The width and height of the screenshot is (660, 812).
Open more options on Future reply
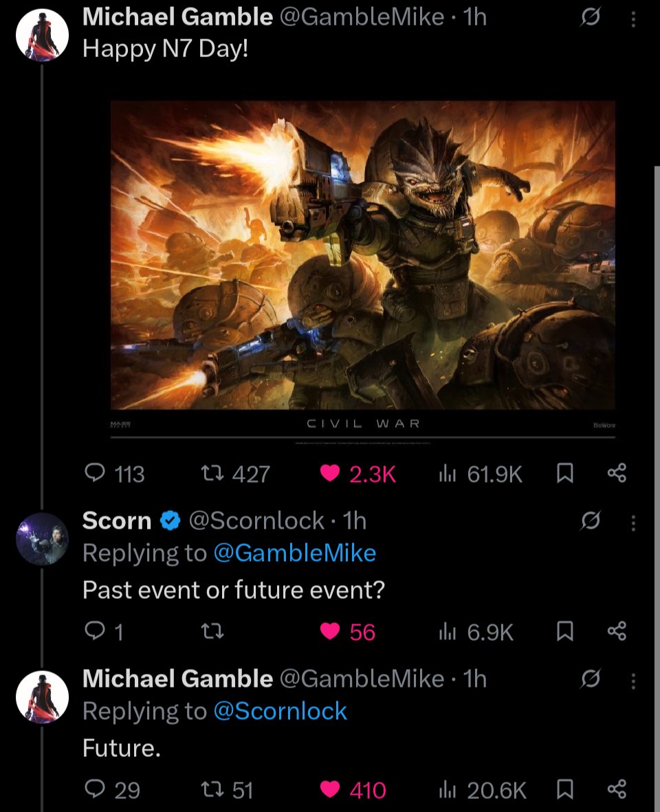click(633, 681)
